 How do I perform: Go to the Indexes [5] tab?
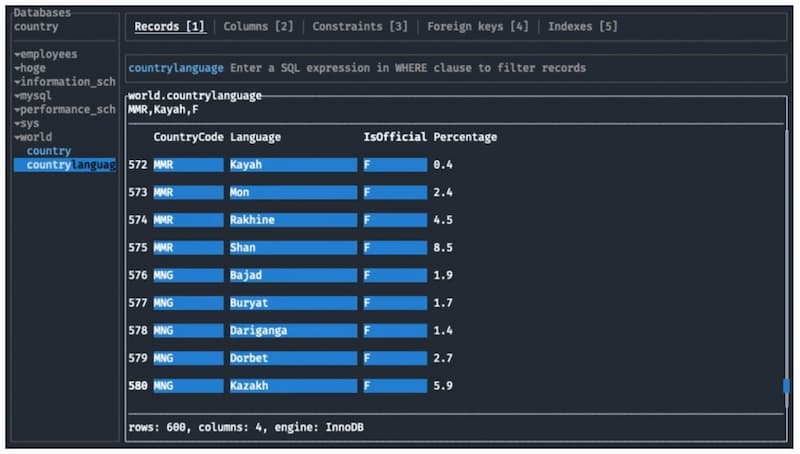tap(583, 27)
